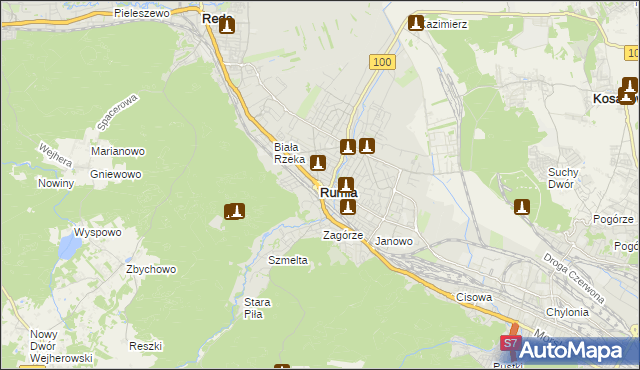Click the monument icon directly below Rumia label
640x370 pixels.
click(x=348, y=207)
